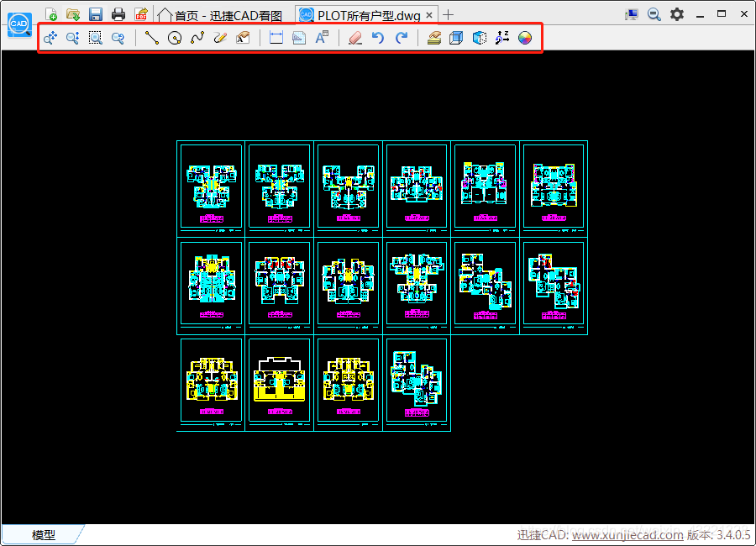The height and width of the screenshot is (546, 756).
Task: Create a new file with the new-document icon
Action: 51,14
